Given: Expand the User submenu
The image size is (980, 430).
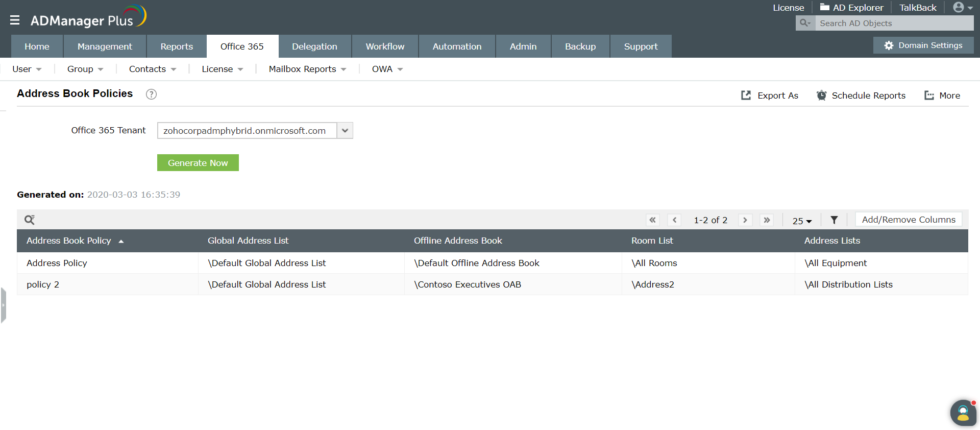Looking at the screenshot, I should pyautogui.click(x=27, y=69).
